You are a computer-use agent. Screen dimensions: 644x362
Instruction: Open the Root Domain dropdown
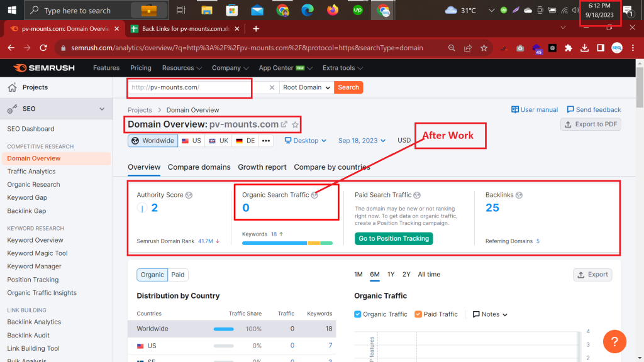tap(306, 87)
